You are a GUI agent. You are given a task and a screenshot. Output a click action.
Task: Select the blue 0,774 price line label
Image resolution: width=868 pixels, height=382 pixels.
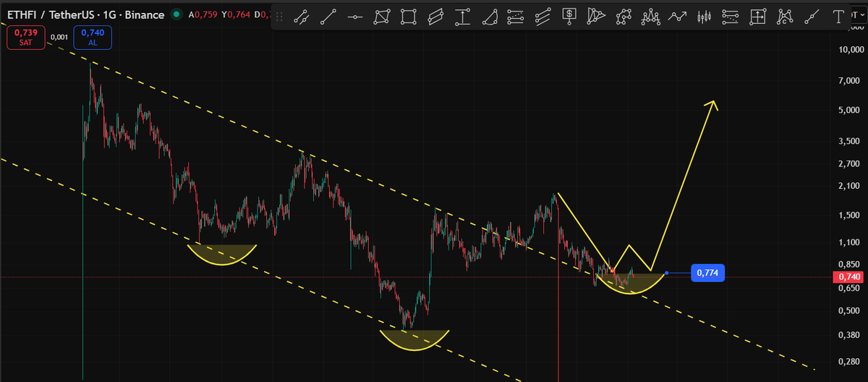(708, 273)
